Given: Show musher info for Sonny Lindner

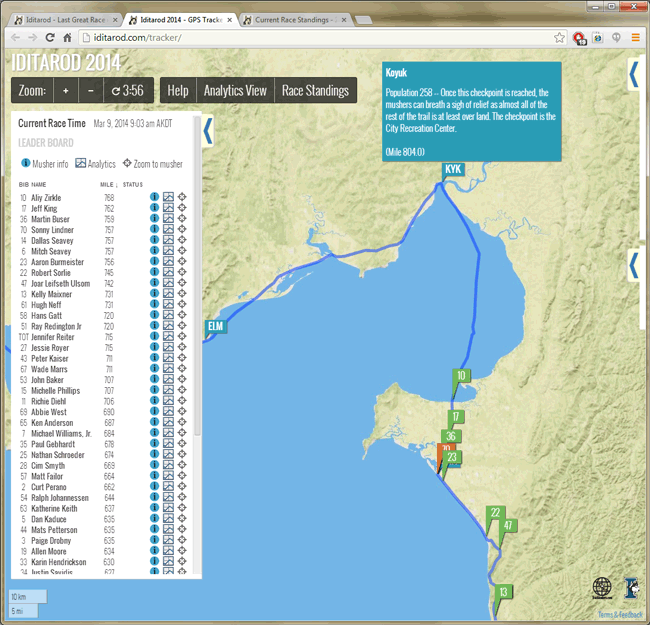Looking at the screenshot, I should [x=154, y=229].
